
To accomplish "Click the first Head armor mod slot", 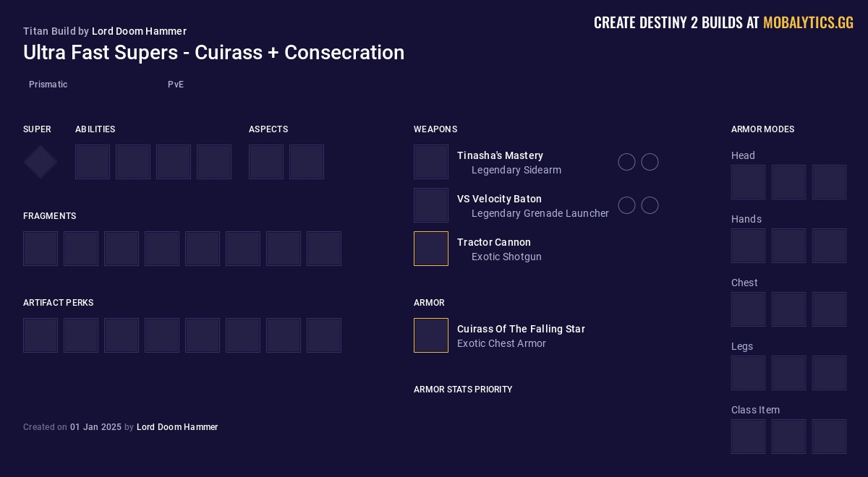I will coord(749,182).
